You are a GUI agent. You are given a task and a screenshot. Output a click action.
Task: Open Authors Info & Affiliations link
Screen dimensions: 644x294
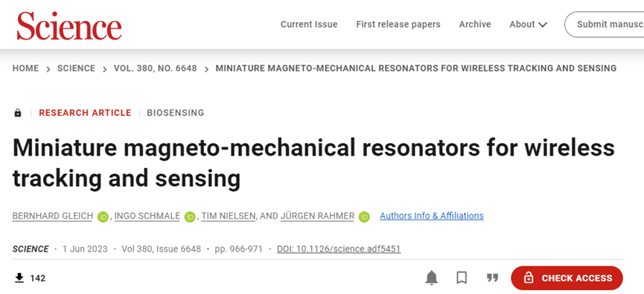click(432, 216)
